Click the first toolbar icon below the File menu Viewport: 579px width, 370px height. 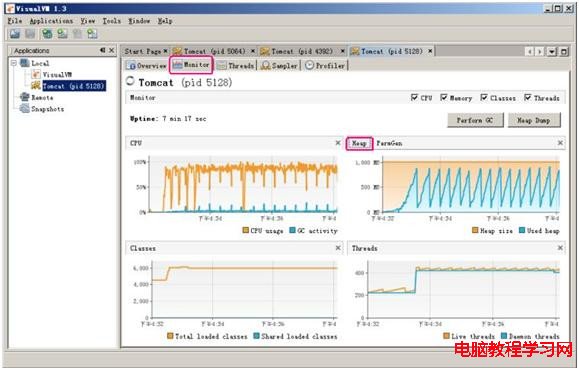[x=15, y=34]
